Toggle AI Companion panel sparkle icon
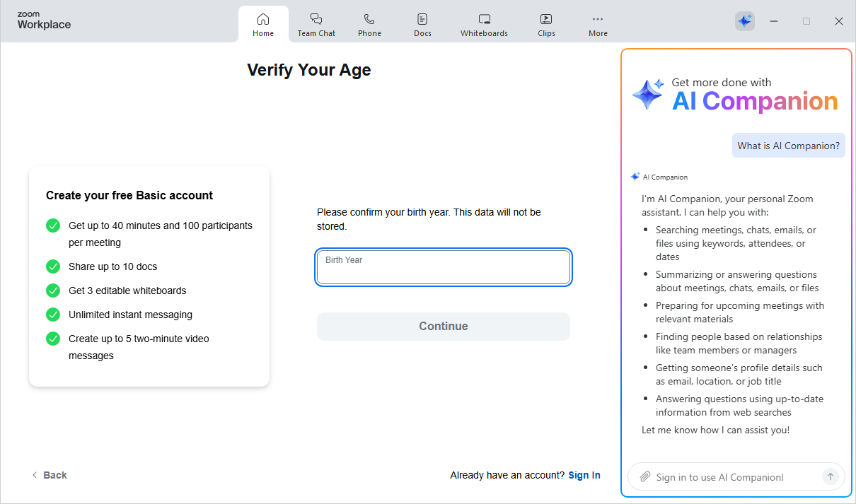856x504 pixels. pos(744,21)
